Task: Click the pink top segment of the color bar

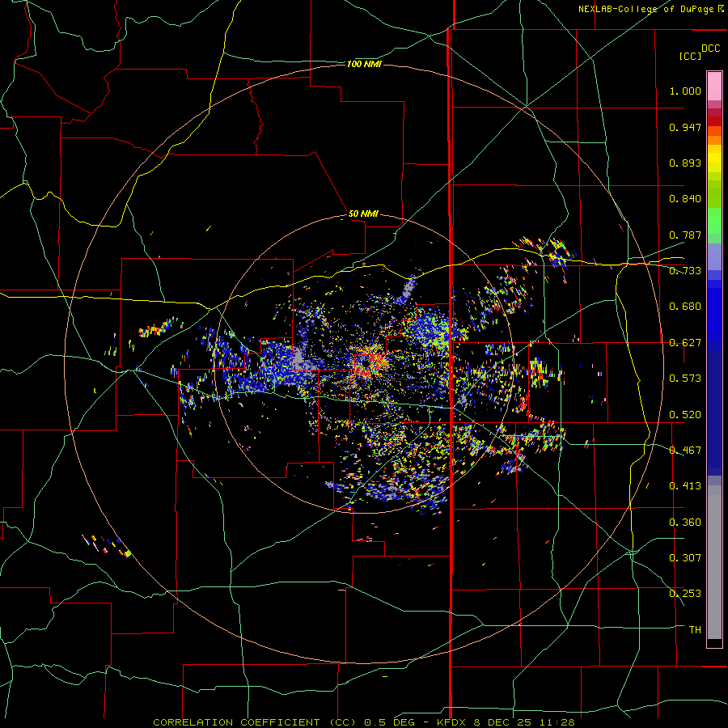Action: [x=714, y=86]
